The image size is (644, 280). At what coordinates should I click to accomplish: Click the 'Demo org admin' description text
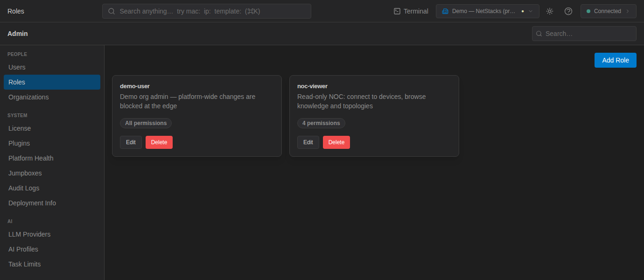click(188, 101)
